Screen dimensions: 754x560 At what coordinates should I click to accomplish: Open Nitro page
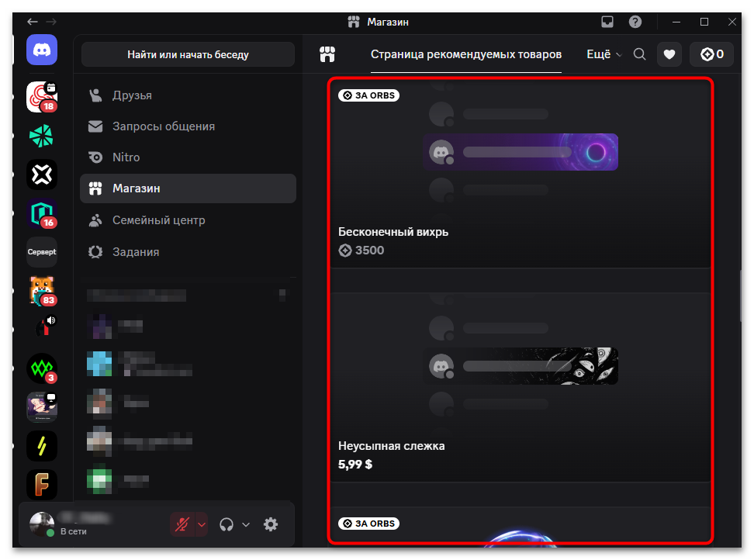(x=188, y=157)
